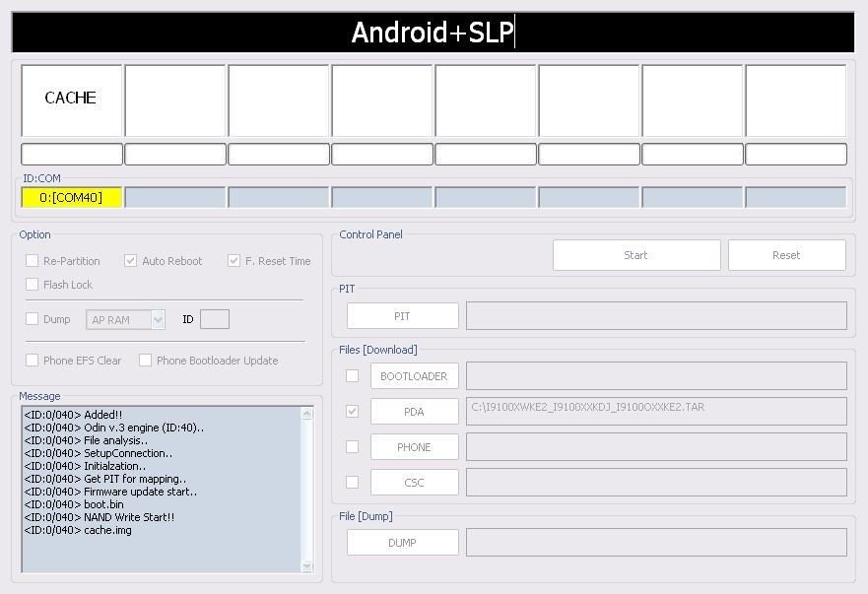Click the PIT file button

click(x=402, y=315)
